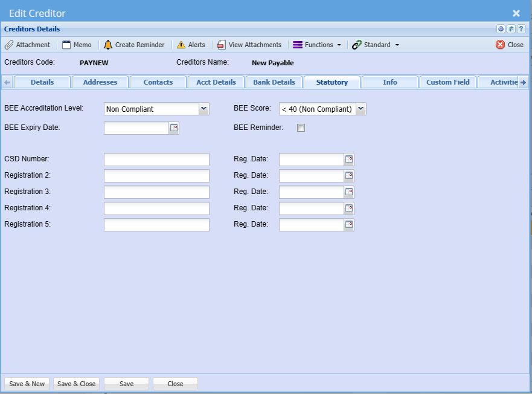
Task: Click the View Attachments icon
Action: (222, 45)
